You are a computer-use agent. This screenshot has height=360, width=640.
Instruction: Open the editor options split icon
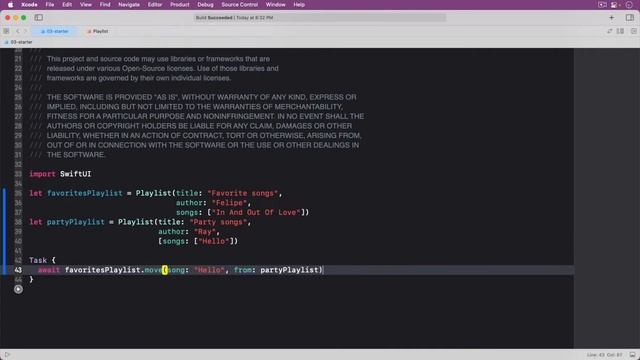pos(620,31)
